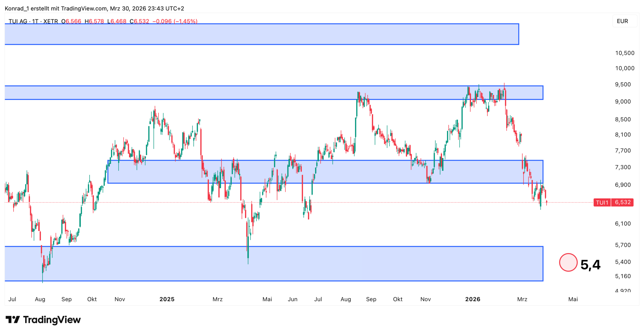This screenshot has height=334, width=644.
Task: Click the 9,000 price axis label
Action: (623, 102)
